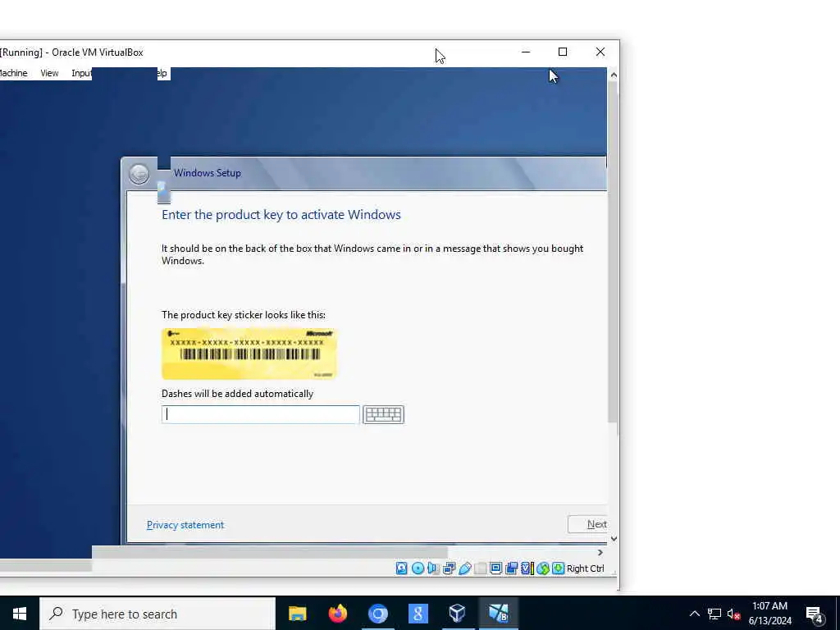Open the clock showing 1:07 AM
This screenshot has height=630, width=840.
pyautogui.click(x=769, y=614)
